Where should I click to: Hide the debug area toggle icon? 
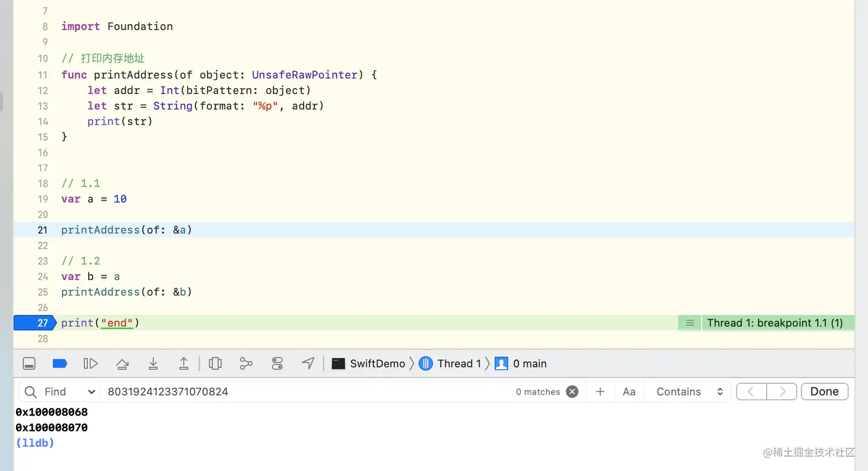tap(29, 364)
